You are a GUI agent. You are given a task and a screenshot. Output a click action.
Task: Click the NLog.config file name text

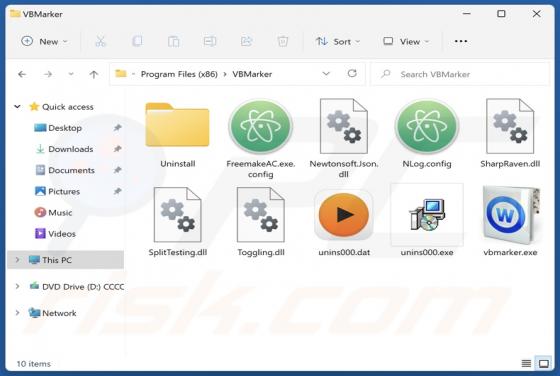tap(427, 164)
